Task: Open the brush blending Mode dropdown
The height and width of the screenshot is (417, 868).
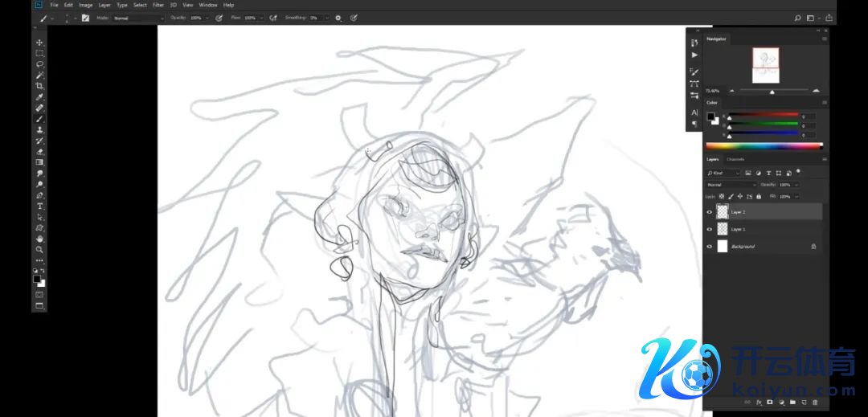Action: tap(137, 18)
